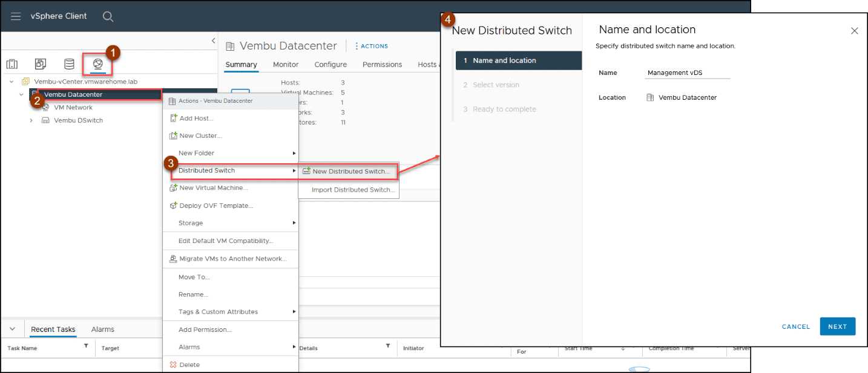Click the datacenter icon beside the page title

(x=230, y=46)
